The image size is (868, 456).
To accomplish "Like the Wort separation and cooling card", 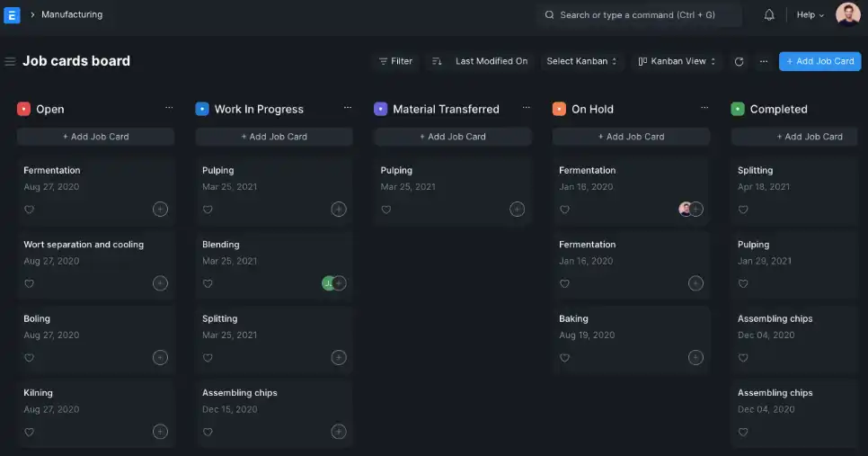I will (29, 283).
